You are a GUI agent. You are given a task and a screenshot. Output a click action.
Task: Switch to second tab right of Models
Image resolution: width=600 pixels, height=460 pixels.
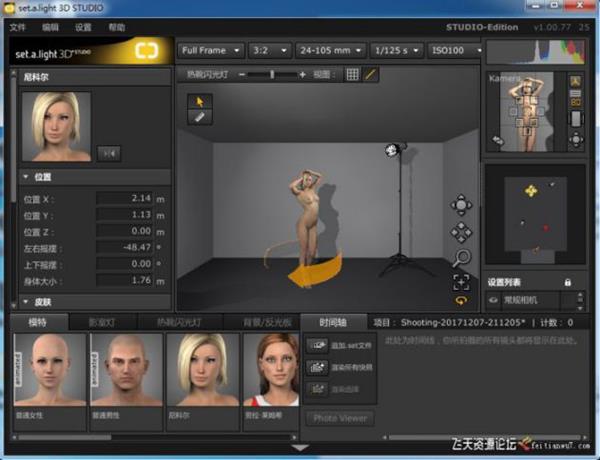pyautogui.click(x=102, y=322)
